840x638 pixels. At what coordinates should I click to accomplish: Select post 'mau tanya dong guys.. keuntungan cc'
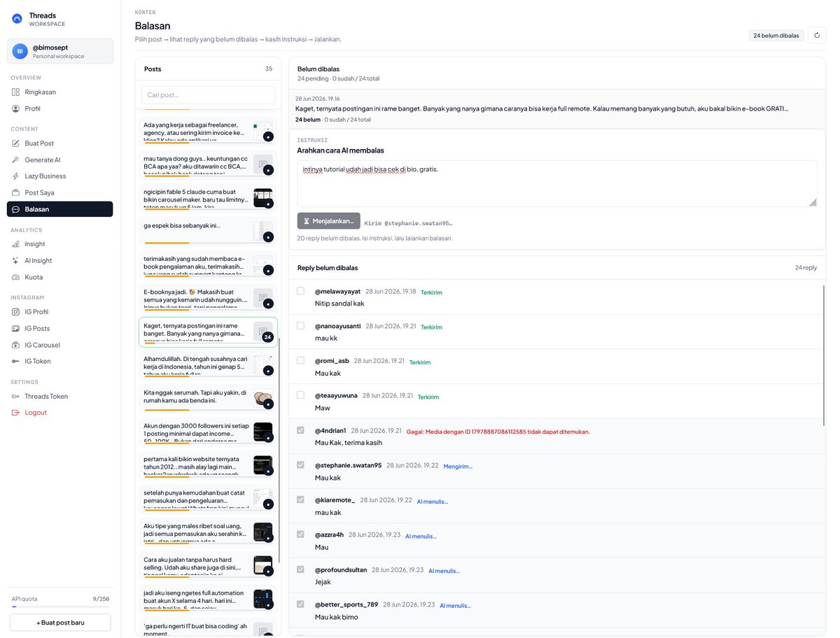coord(207,166)
